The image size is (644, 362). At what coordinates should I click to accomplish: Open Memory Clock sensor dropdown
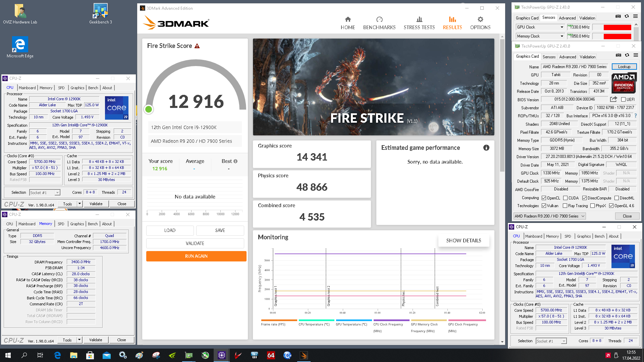562,36
